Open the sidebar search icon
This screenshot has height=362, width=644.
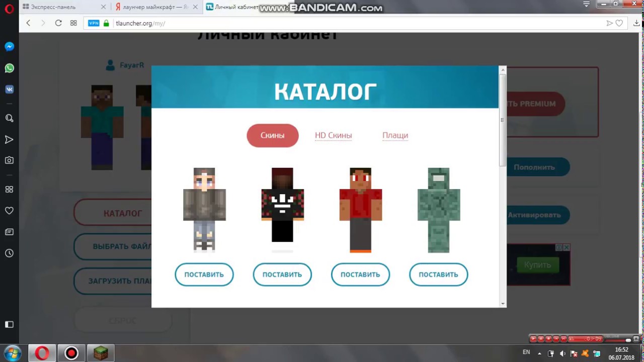9,118
